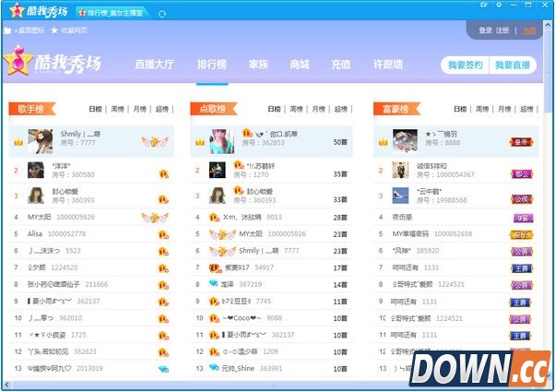Go to the 充值 recharge page
Image resolution: width=556 pixels, height=392 pixels.
[x=340, y=65]
